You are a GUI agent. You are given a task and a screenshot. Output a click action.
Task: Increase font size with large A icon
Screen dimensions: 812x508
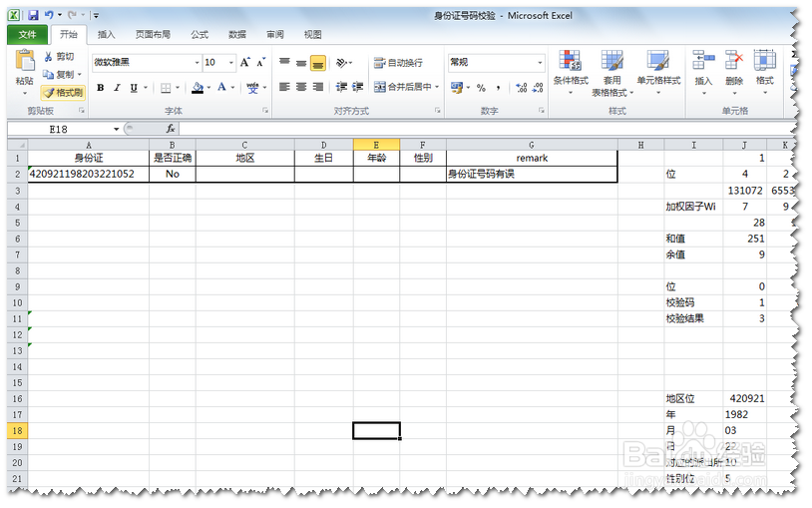point(245,62)
